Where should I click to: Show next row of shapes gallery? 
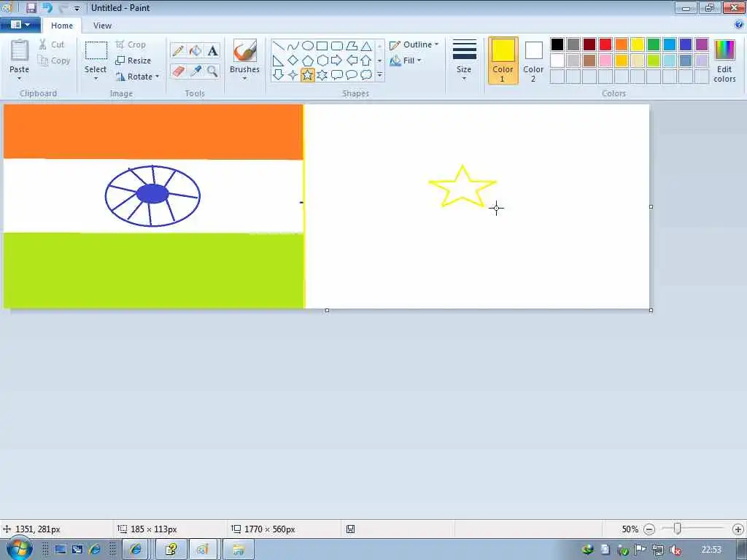coord(379,61)
